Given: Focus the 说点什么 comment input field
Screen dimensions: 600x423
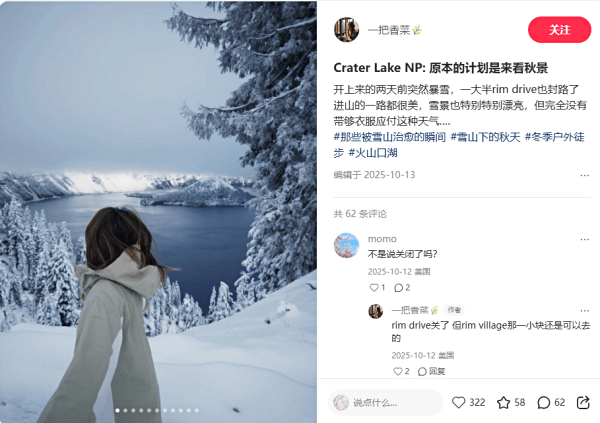Looking at the screenshot, I should (x=385, y=402).
